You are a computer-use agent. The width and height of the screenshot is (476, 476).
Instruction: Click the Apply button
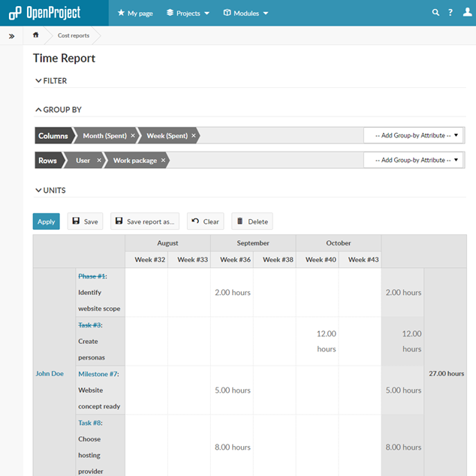pyautogui.click(x=46, y=221)
